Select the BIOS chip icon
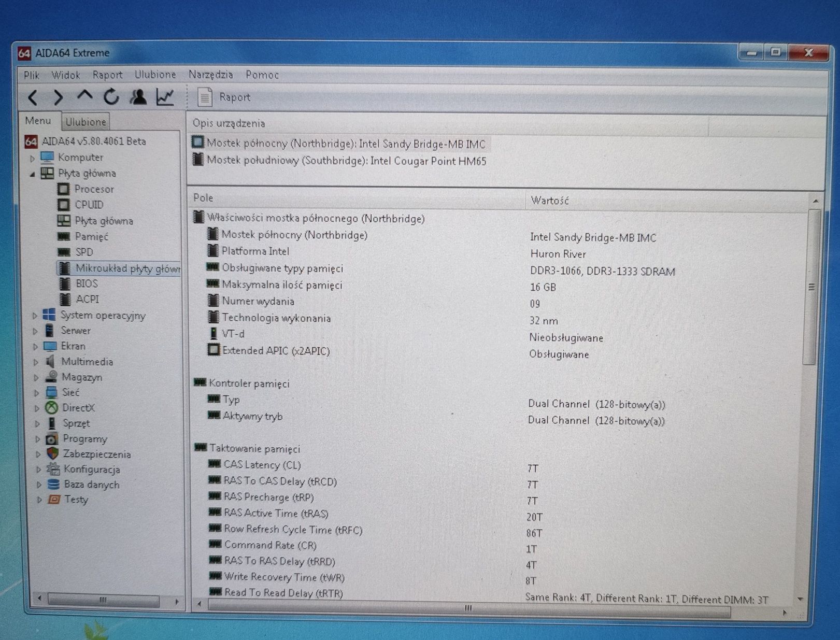This screenshot has height=640, width=840. (65, 283)
